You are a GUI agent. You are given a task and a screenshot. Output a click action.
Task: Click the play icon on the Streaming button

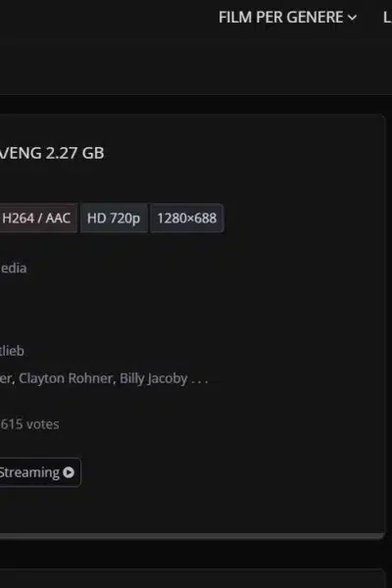[x=69, y=472]
